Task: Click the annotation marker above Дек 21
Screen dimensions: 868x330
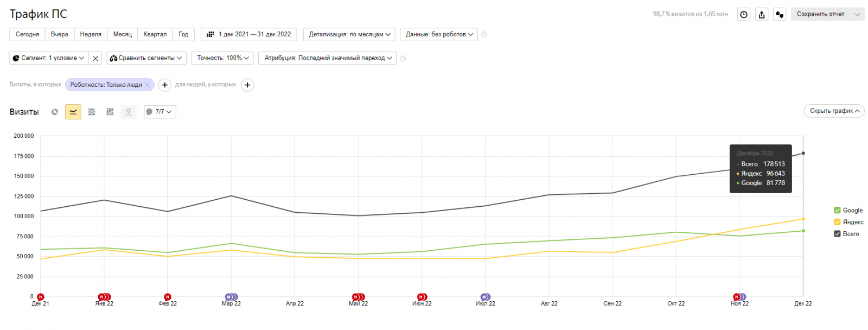Action: pyautogui.click(x=41, y=297)
